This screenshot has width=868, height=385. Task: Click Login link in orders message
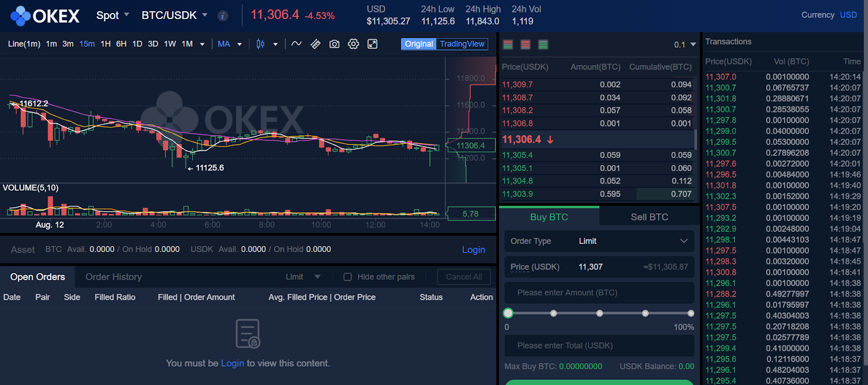click(232, 363)
